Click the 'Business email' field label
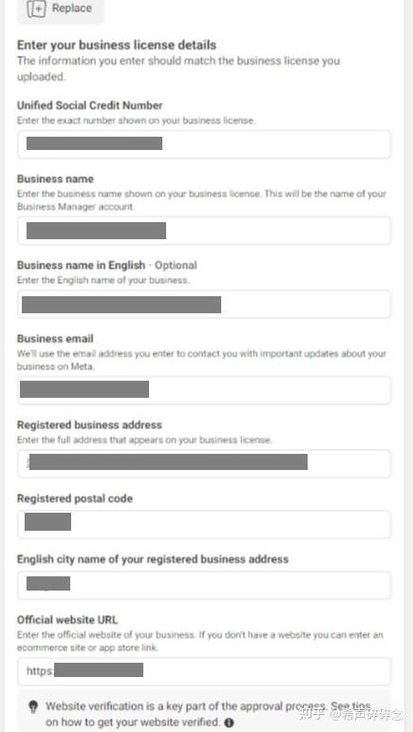 coord(55,338)
